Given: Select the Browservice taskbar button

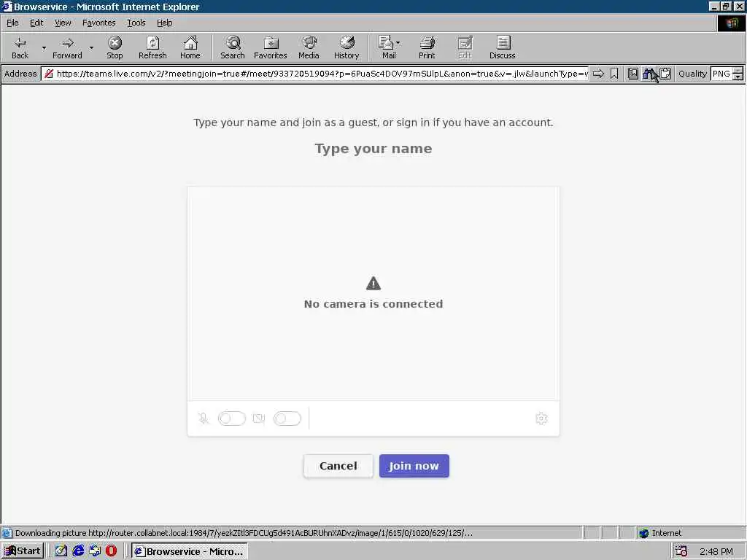Looking at the screenshot, I should [x=189, y=551].
